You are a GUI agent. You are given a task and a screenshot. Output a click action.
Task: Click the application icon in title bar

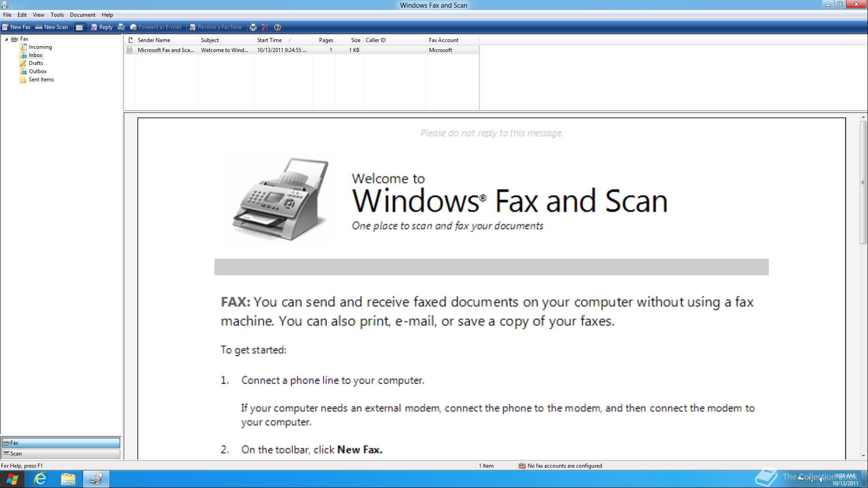click(x=5, y=5)
